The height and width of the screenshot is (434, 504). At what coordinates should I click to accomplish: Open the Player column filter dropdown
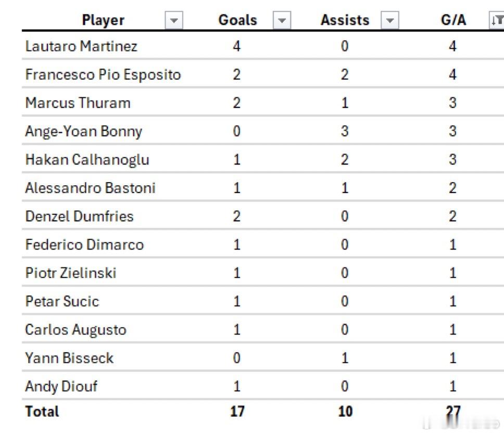tap(174, 21)
